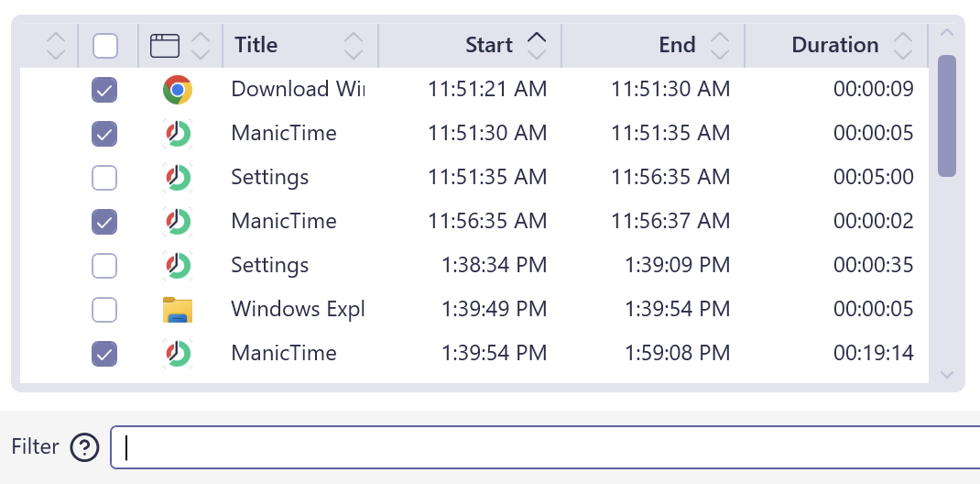Viewport: 980px width, 484px height.
Task: Uncheck the Download Win row checkbox
Action: pos(105,90)
